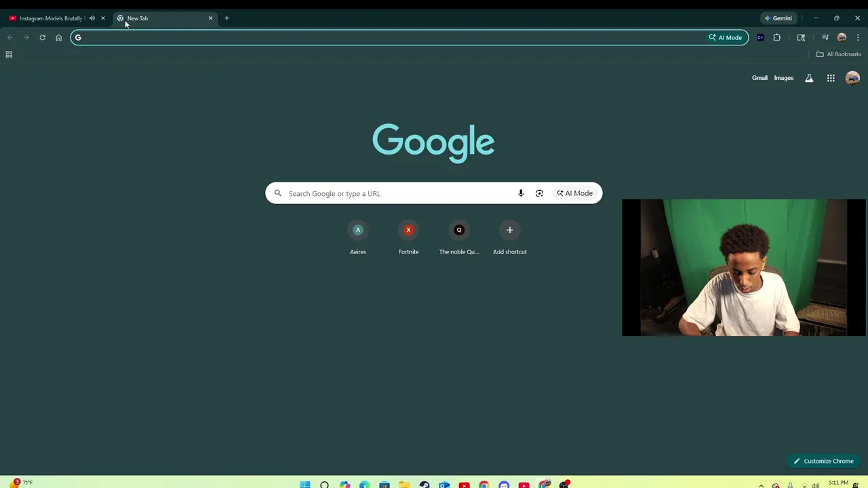Click AI Mode inside the search box
The width and height of the screenshot is (868, 488).
point(575,193)
